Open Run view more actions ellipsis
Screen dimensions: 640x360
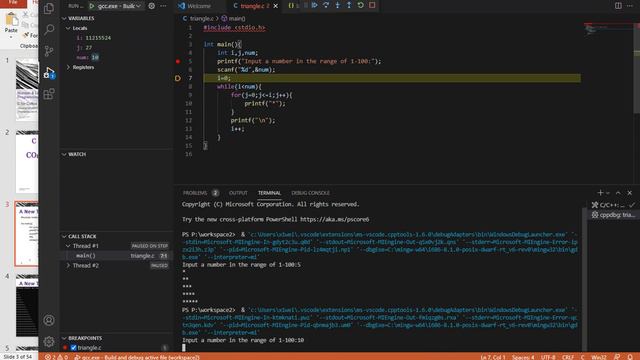point(163,6)
